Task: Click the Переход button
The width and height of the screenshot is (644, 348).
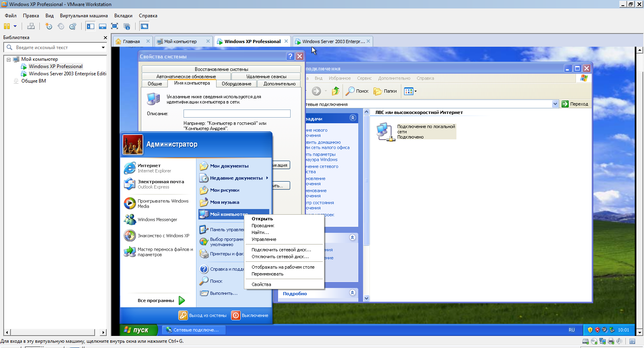Action: (575, 104)
